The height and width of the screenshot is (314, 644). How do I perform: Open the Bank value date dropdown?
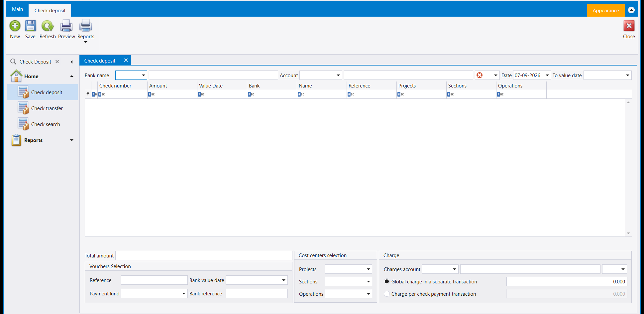(284, 280)
